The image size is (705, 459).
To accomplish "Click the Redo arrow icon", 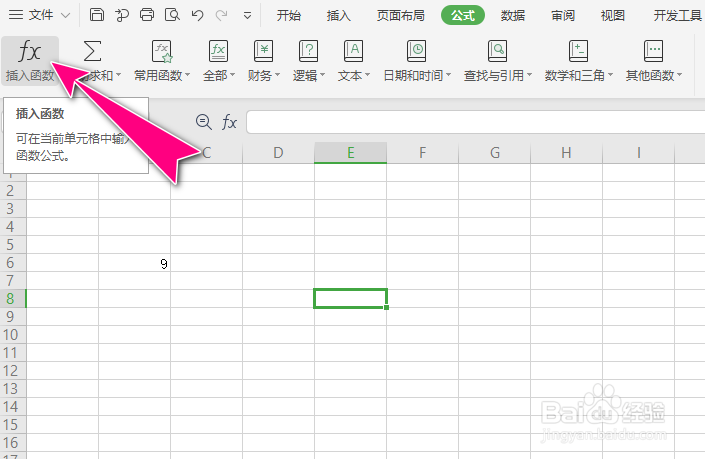I will [x=221, y=15].
